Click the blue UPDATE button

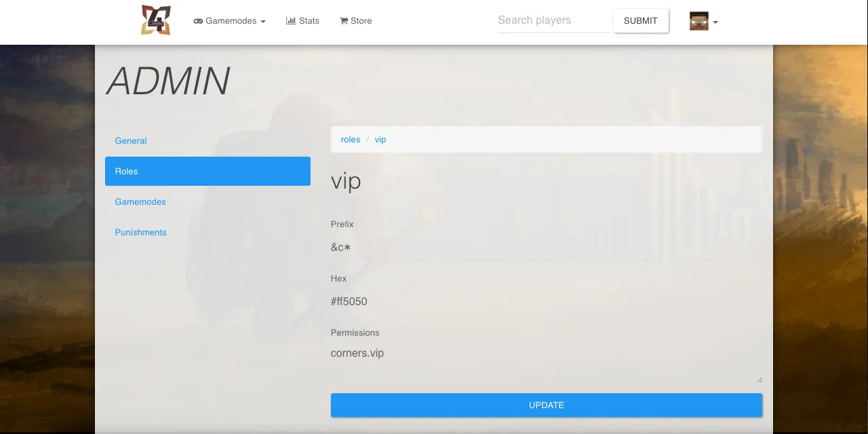tap(547, 405)
